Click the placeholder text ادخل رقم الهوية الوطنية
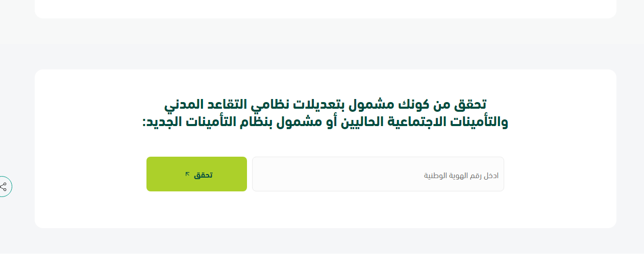The width and height of the screenshot is (644, 271). (x=461, y=176)
